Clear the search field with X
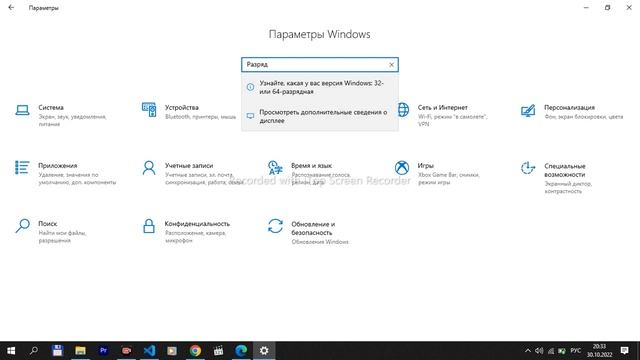 point(391,64)
